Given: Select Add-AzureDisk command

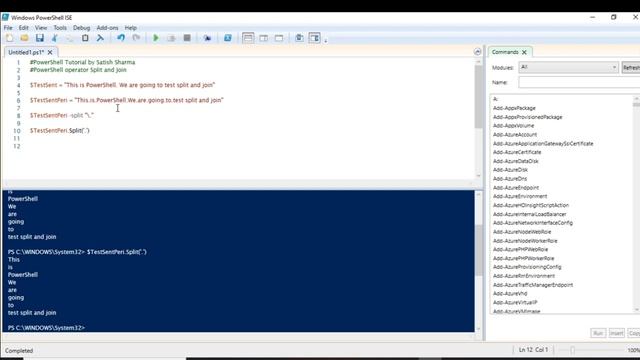Looking at the screenshot, I should click(x=510, y=170).
